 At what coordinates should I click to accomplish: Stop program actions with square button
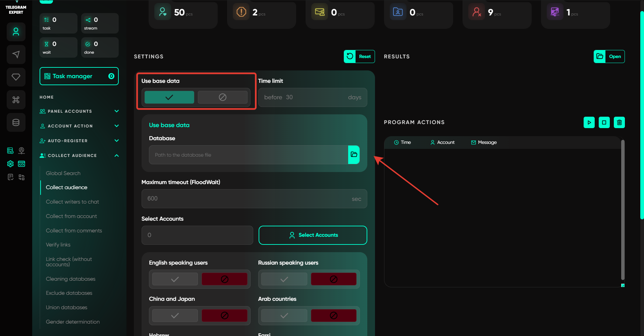tap(604, 122)
